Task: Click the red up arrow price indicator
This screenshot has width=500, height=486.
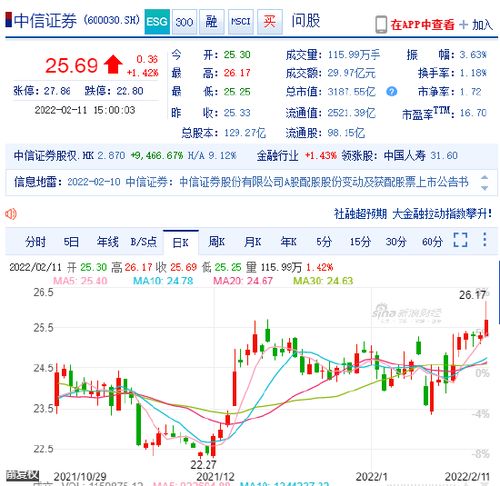Action: pos(113,64)
